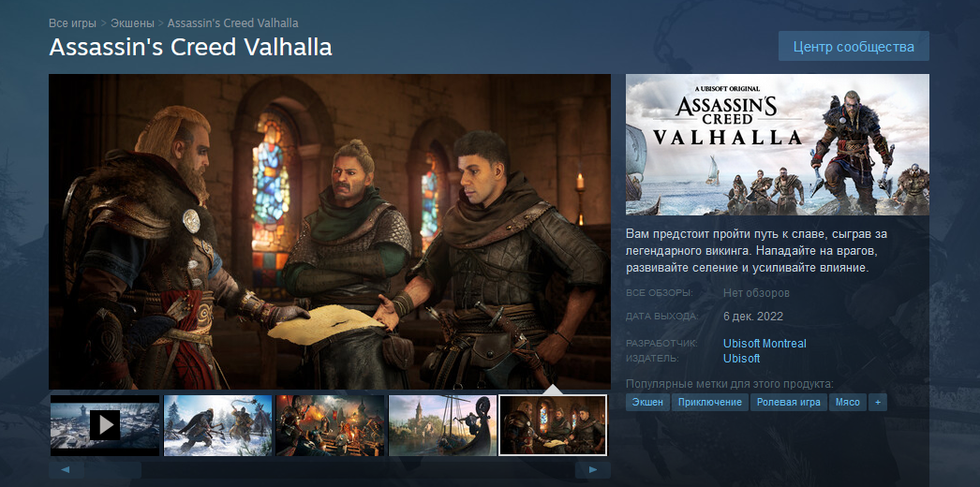
Task: Add a tag with the plus button
Action: point(878,402)
